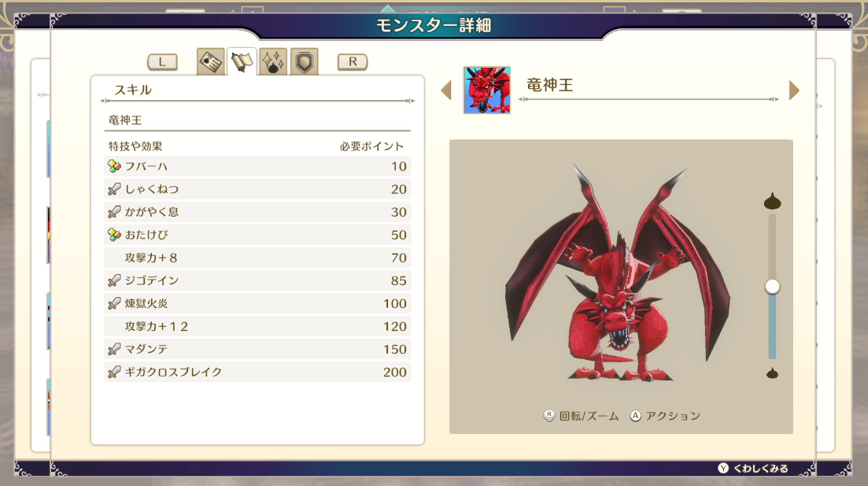
Task: Adjust the zoom slider handle
Action: click(x=772, y=287)
